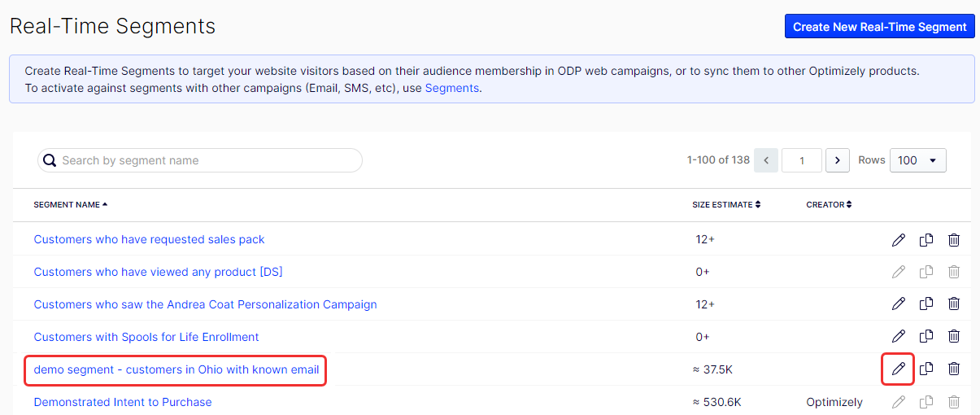Open 'Demonstrated Intent to Purchase' segment
This screenshot has width=980, height=415.
[123, 402]
